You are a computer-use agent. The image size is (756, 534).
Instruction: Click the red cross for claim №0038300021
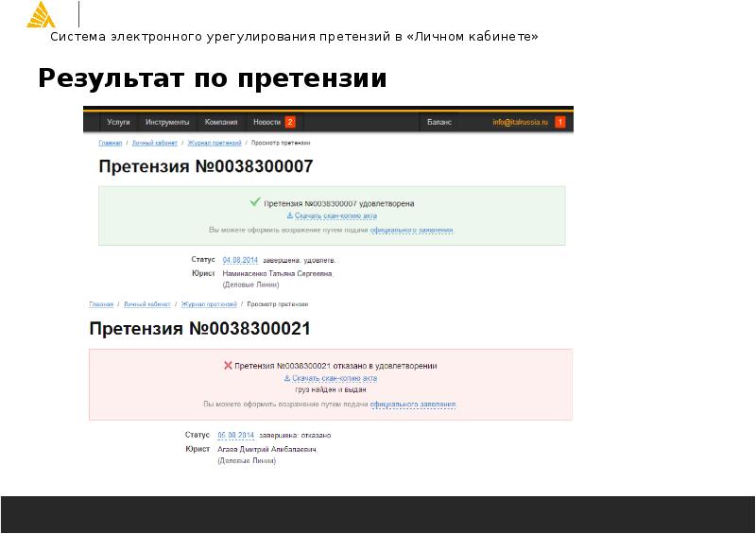point(228,366)
